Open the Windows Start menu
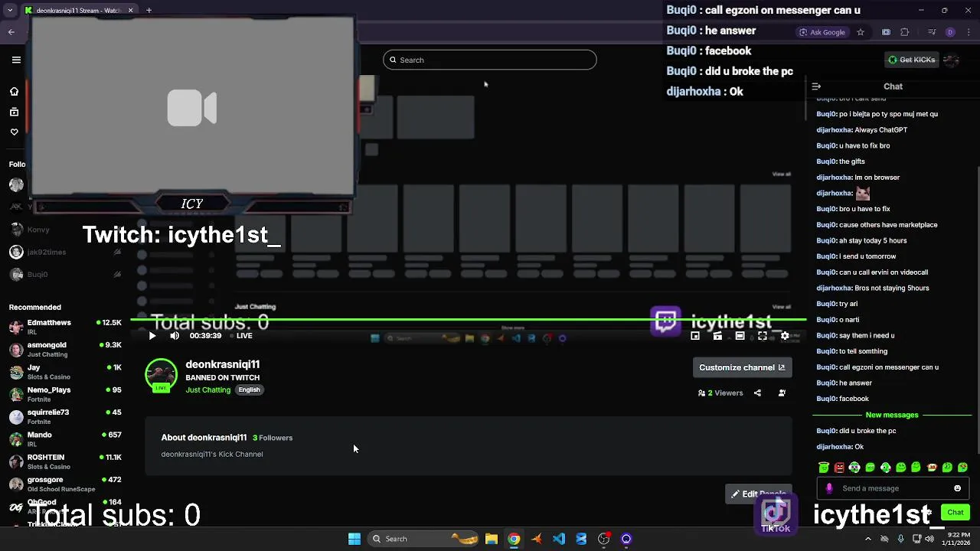This screenshot has height=551, width=980. (354, 539)
